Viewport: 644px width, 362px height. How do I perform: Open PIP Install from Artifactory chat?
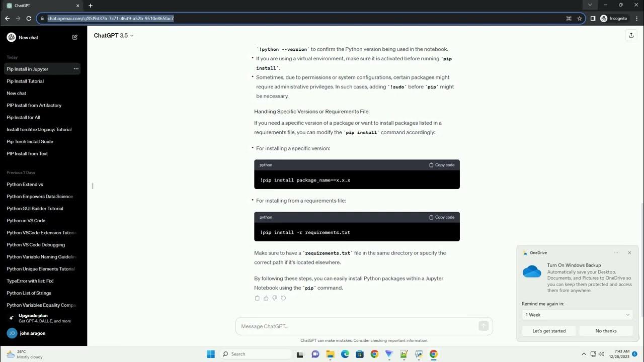(x=43, y=105)
